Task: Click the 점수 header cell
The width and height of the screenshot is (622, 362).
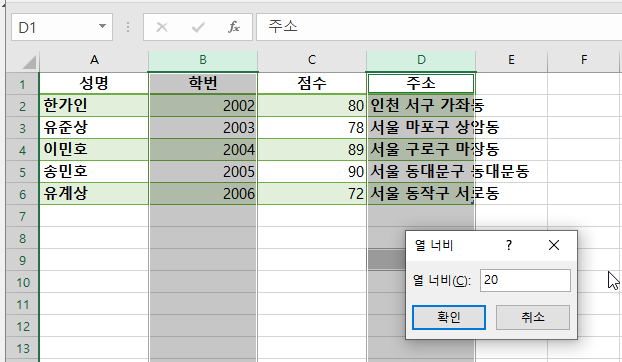Action: pos(312,84)
